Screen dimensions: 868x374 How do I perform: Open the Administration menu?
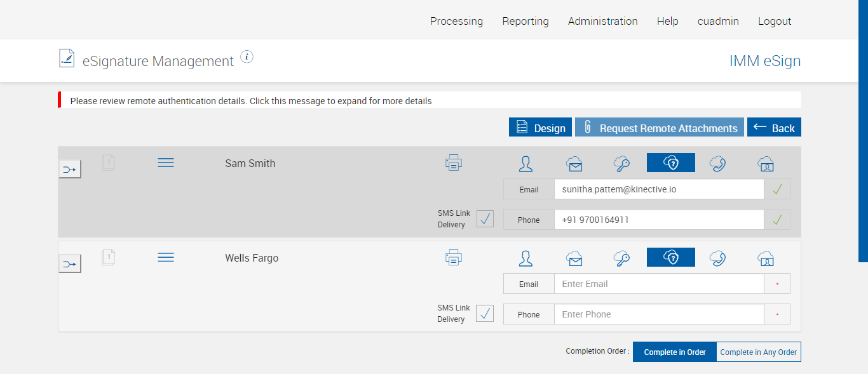(602, 21)
